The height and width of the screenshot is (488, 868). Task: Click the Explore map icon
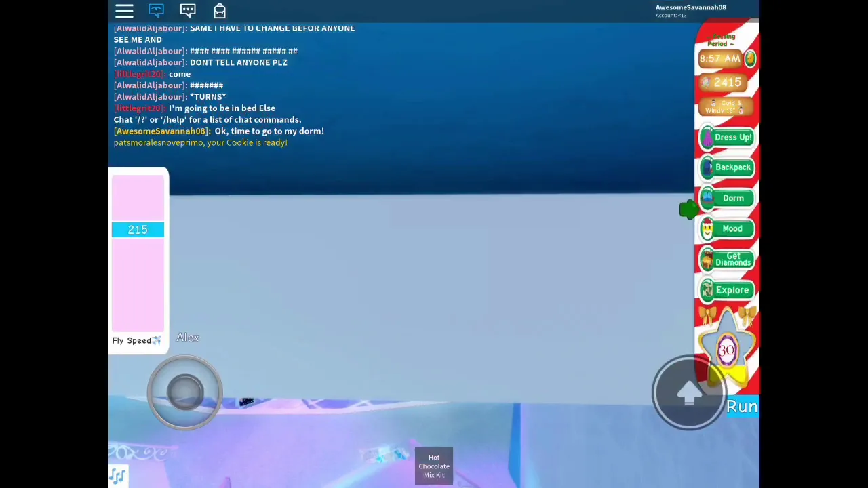[x=707, y=290]
